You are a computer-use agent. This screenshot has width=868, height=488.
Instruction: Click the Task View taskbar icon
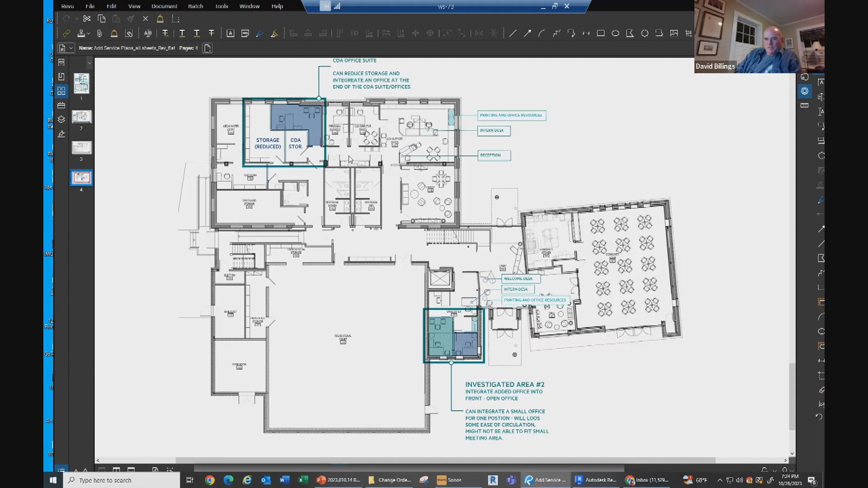click(190, 480)
